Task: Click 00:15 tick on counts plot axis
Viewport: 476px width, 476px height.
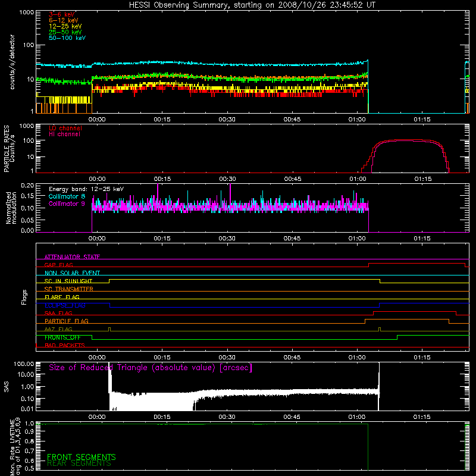Action: 162,120
